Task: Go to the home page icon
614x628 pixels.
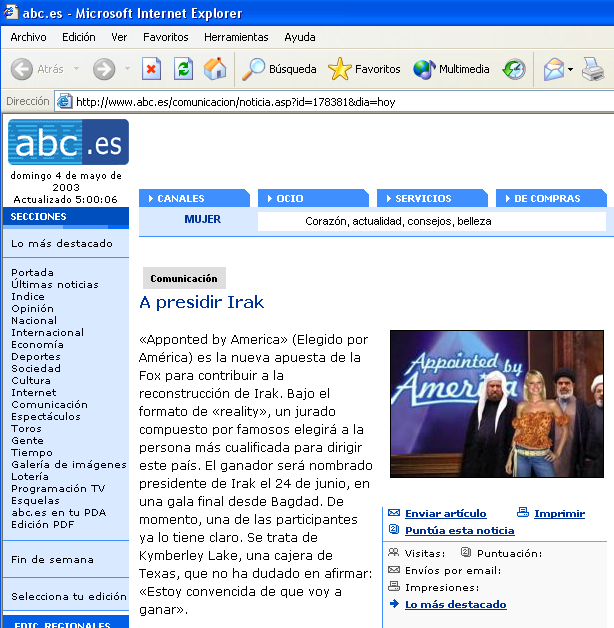Action: tap(215, 69)
